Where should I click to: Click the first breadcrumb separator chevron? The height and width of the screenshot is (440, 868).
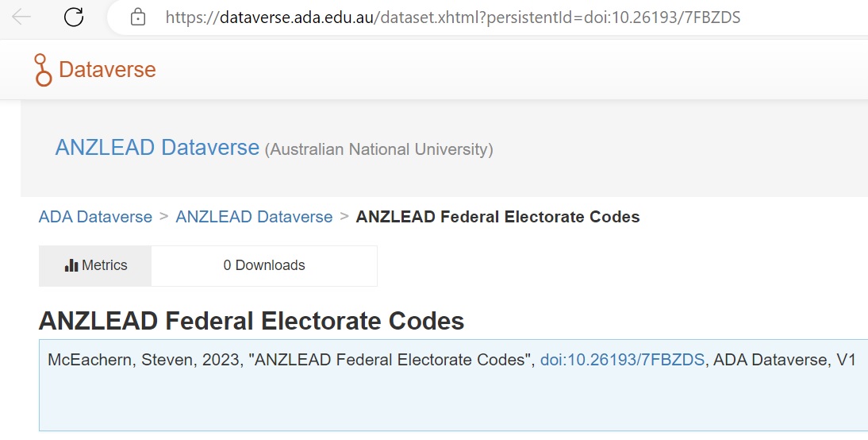[x=164, y=216]
